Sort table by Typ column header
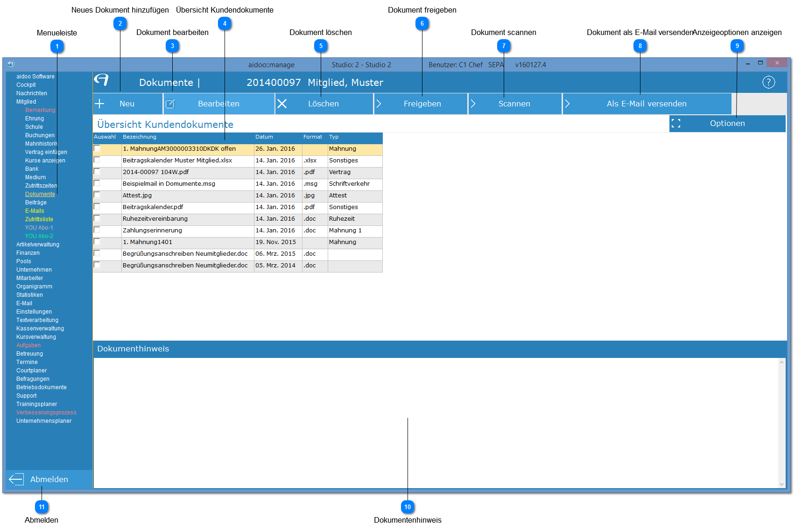The width and height of the screenshot is (795, 532). coord(334,137)
